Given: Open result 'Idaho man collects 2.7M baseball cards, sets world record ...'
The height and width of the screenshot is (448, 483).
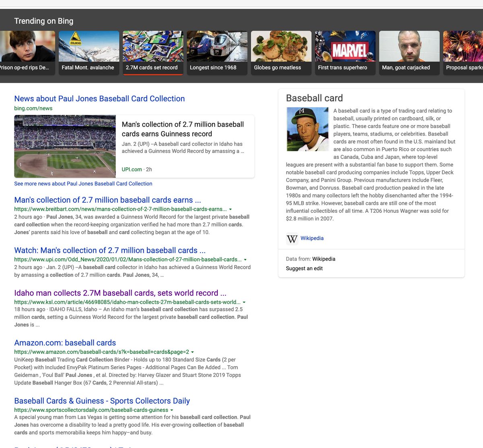Looking at the screenshot, I should point(120,293).
